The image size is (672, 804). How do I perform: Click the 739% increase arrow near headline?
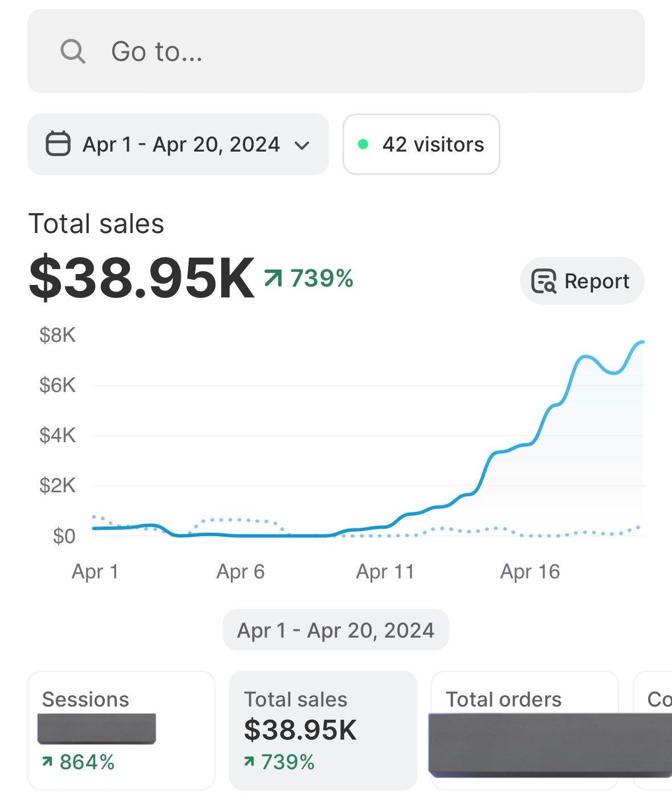click(x=273, y=278)
